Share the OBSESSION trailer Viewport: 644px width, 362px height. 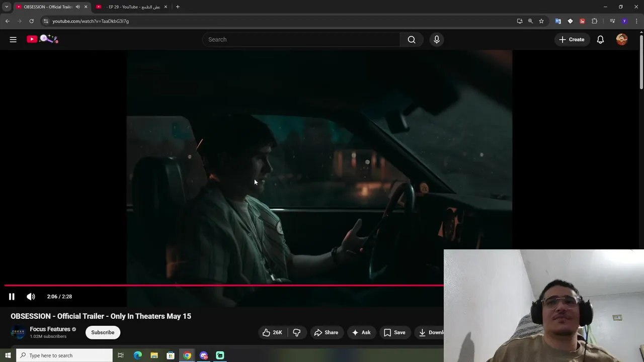tap(326, 332)
